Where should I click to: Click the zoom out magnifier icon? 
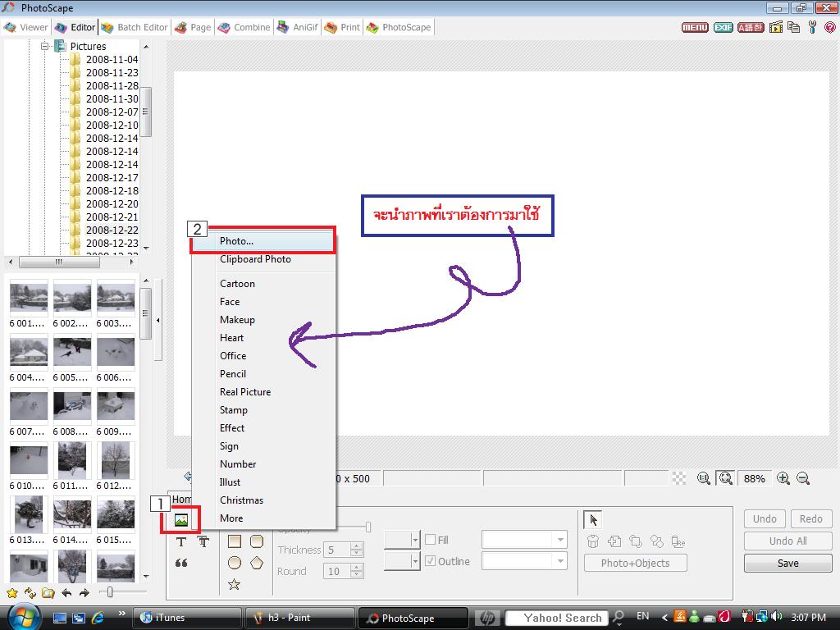pos(803,478)
